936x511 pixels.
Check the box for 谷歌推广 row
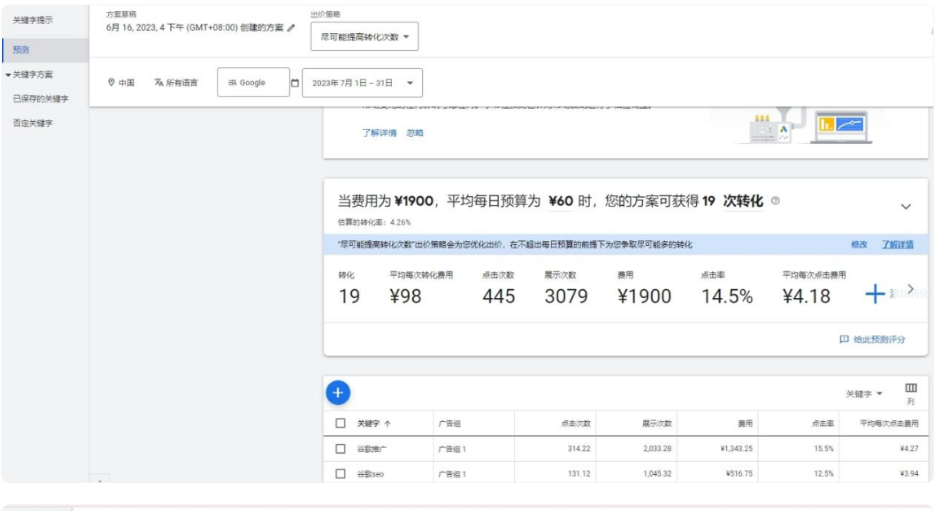pyautogui.click(x=340, y=448)
